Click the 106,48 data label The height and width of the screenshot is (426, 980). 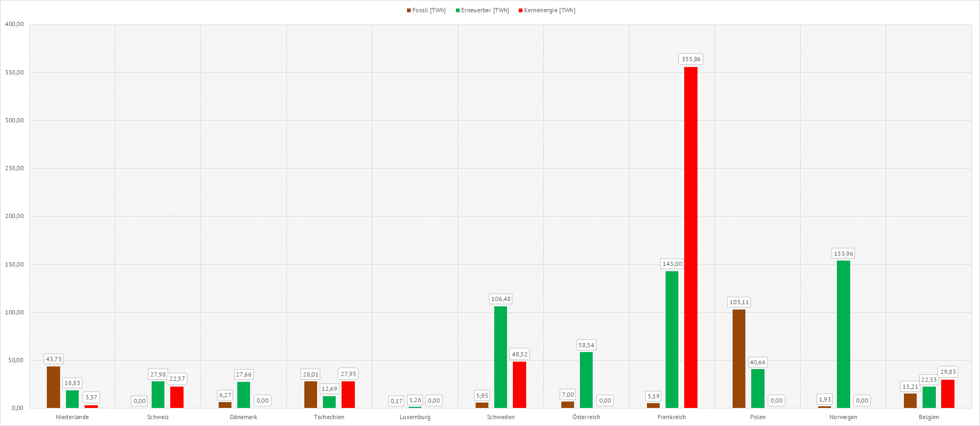click(x=501, y=299)
